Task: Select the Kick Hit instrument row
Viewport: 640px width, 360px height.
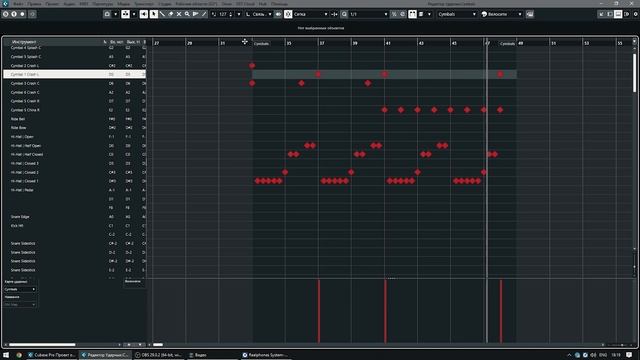Action: (x=74, y=226)
